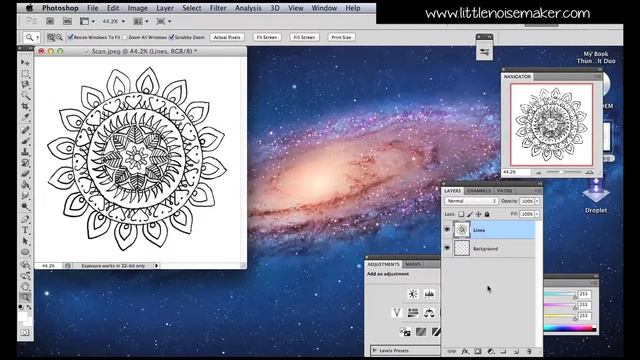Add a Vibrance adjustment

click(x=397, y=313)
